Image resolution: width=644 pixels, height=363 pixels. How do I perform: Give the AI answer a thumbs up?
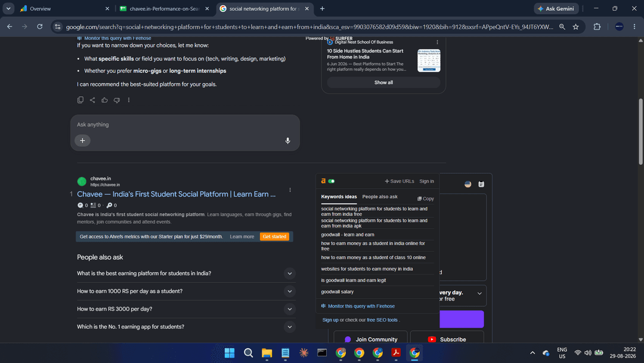105,100
